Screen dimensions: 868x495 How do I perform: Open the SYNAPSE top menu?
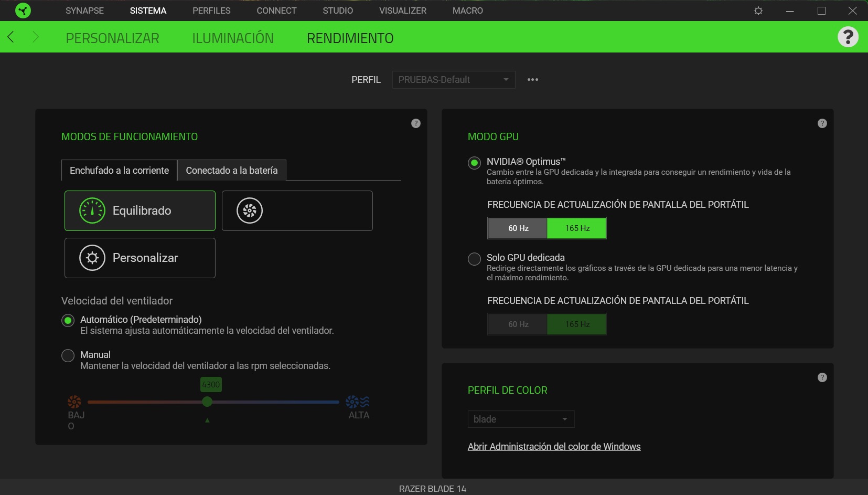(84, 10)
